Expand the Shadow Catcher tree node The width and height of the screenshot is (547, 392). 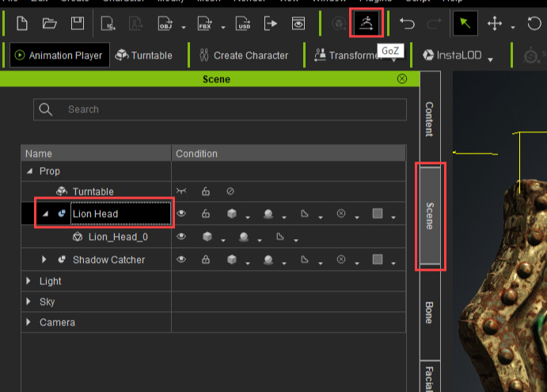click(x=44, y=260)
